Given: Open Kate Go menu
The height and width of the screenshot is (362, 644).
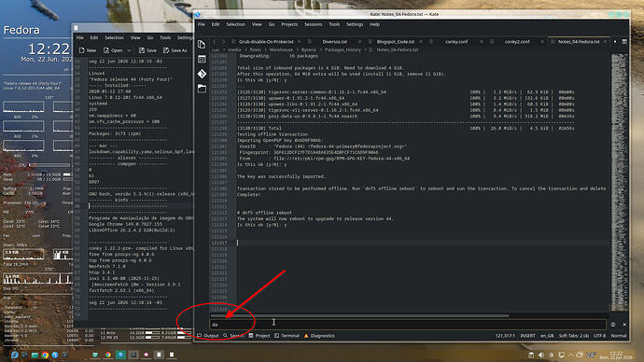Looking at the screenshot, I should coord(272,24).
